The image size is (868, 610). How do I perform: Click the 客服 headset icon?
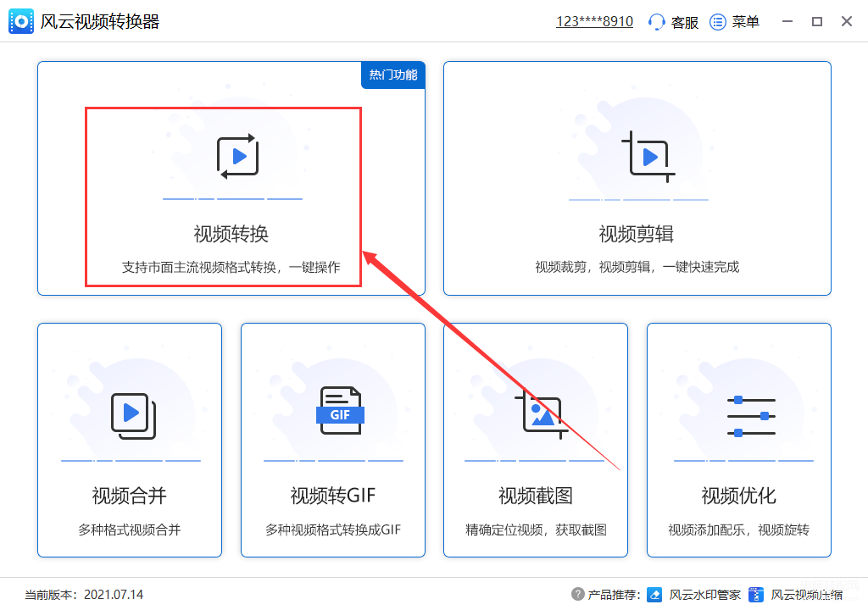point(657,22)
